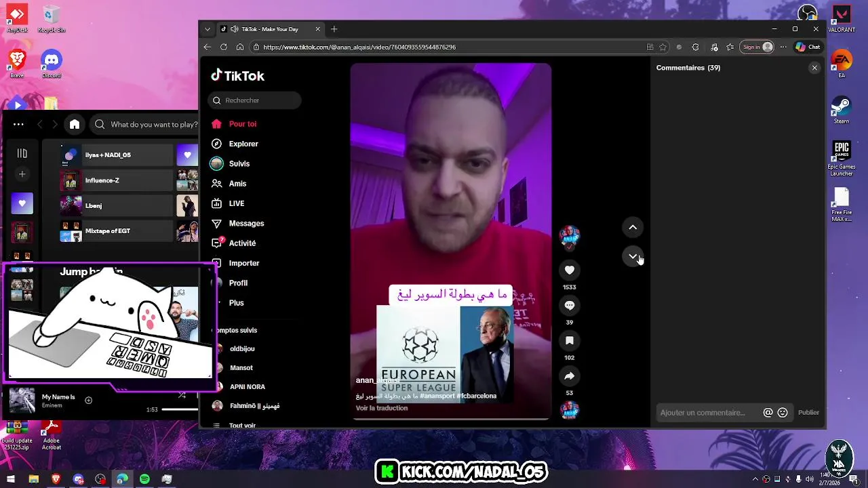Bookmark the video with favorites icon
The height and width of the screenshot is (488, 868).
pyautogui.click(x=570, y=340)
